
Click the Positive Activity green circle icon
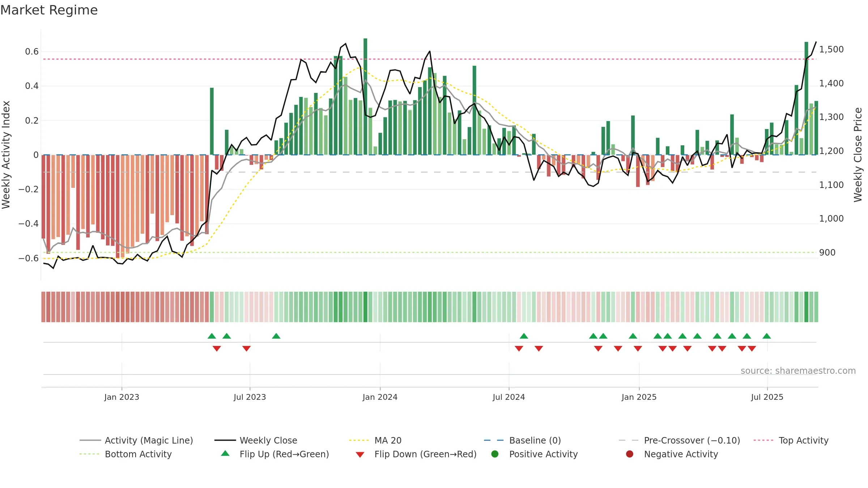coord(495,454)
